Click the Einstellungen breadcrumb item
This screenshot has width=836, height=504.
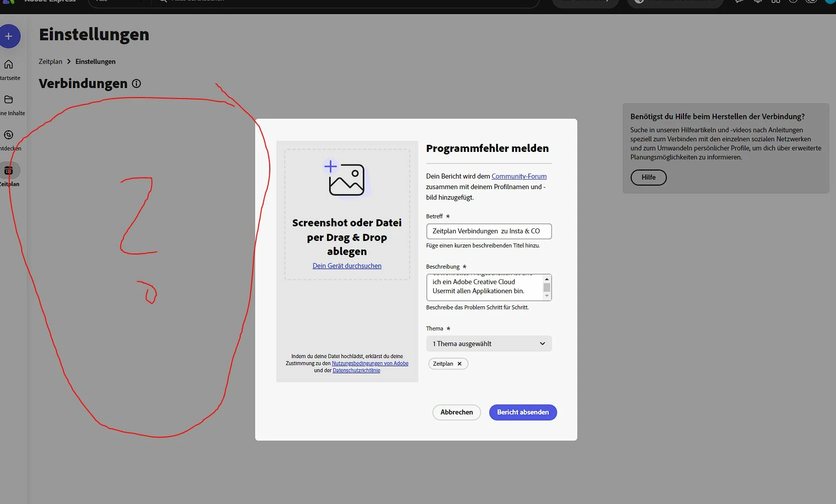pyautogui.click(x=96, y=61)
